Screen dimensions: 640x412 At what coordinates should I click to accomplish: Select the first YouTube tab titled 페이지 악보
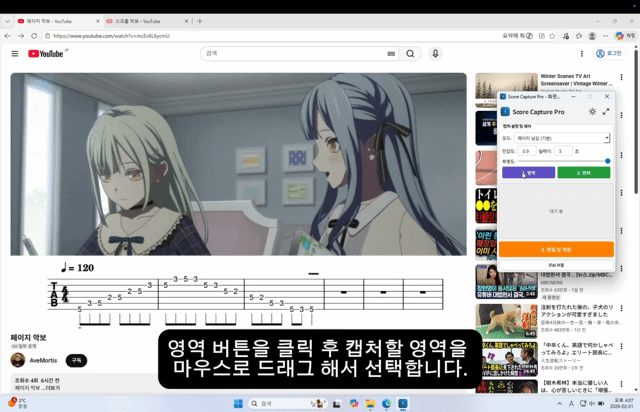[52, 20]
